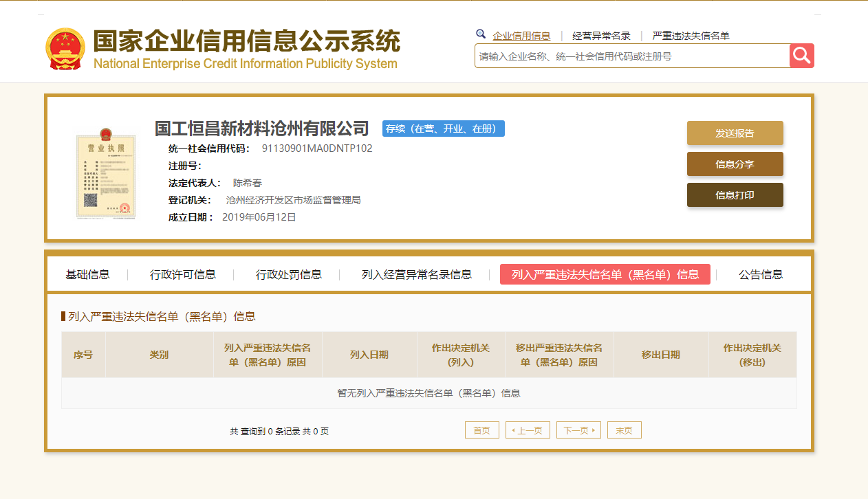This screenshot has width=868, height=499.
Task: Focus the enterprise name search input field
Action: (x=632, y=56)
